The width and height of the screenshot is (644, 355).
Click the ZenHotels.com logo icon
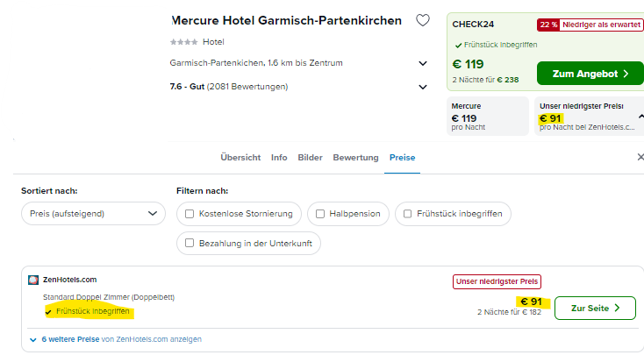pos(33,280)
